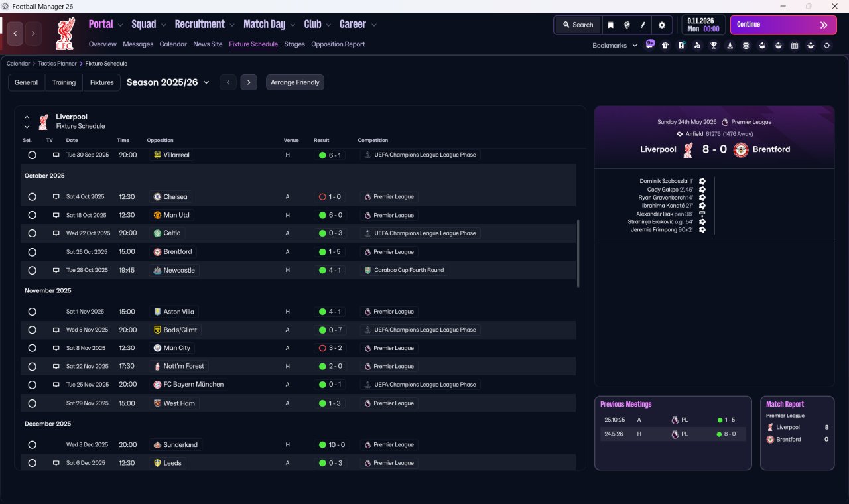Select the Chelsea fixture radio button
The height and width of the screenshot is (504, 849).
click(32, 197)
